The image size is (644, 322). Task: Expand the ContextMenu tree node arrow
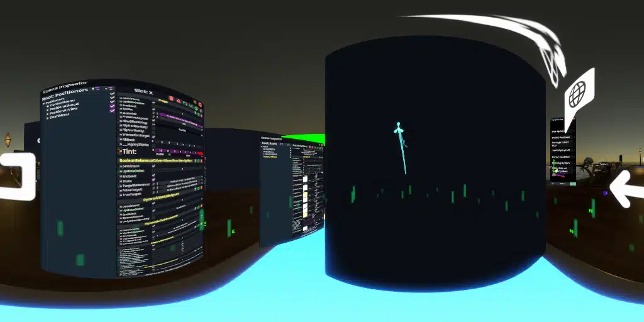point(48,106)
